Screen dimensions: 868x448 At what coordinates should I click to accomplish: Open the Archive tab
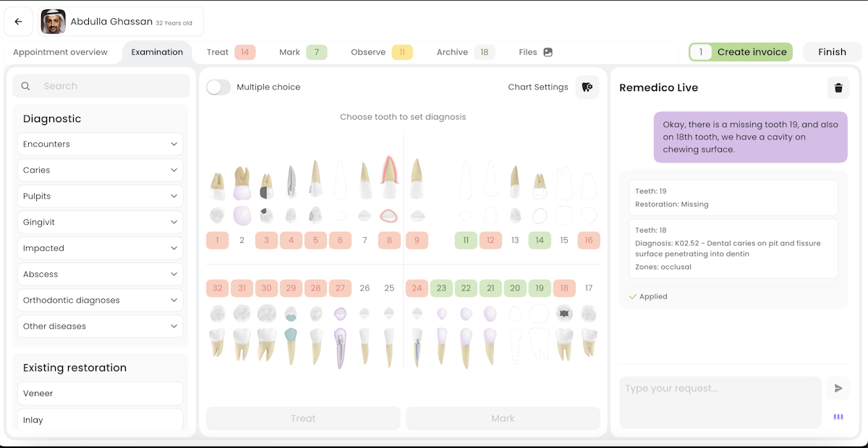pos(452,51)
